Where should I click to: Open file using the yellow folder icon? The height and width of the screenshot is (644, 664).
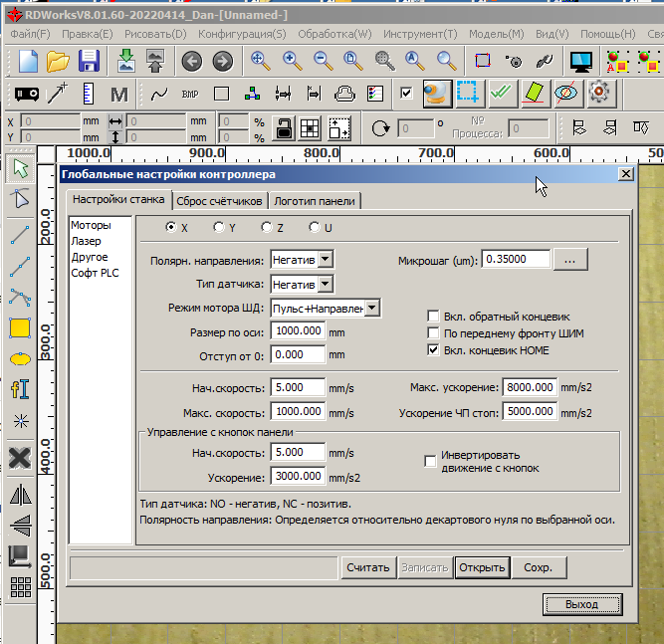pos(59,60)
